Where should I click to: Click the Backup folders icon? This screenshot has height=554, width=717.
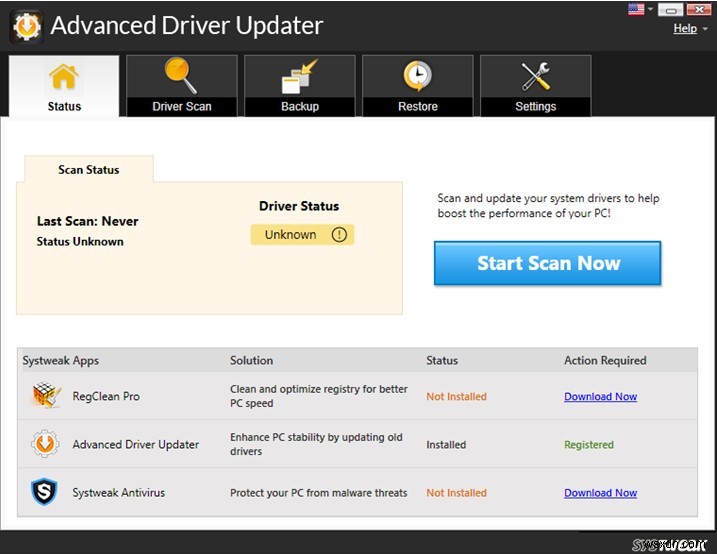tap(299, 76)
